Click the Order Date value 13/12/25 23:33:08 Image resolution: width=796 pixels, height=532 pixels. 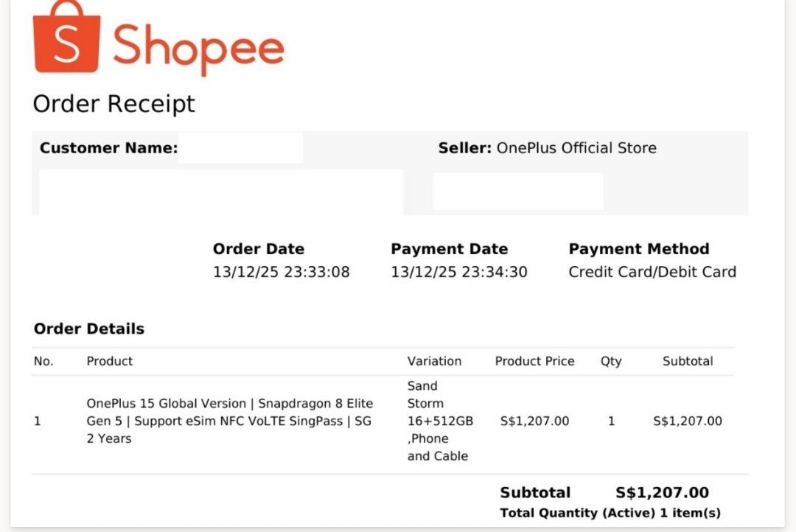point(282,272)
